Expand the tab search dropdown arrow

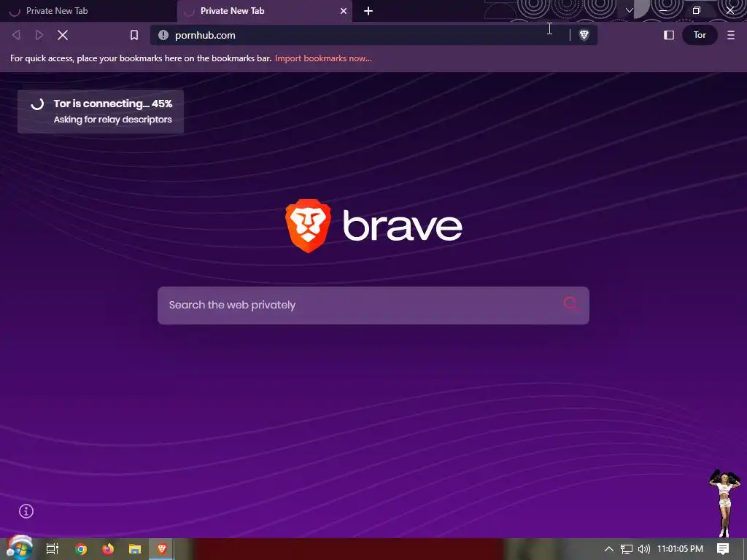click(630, 10)
